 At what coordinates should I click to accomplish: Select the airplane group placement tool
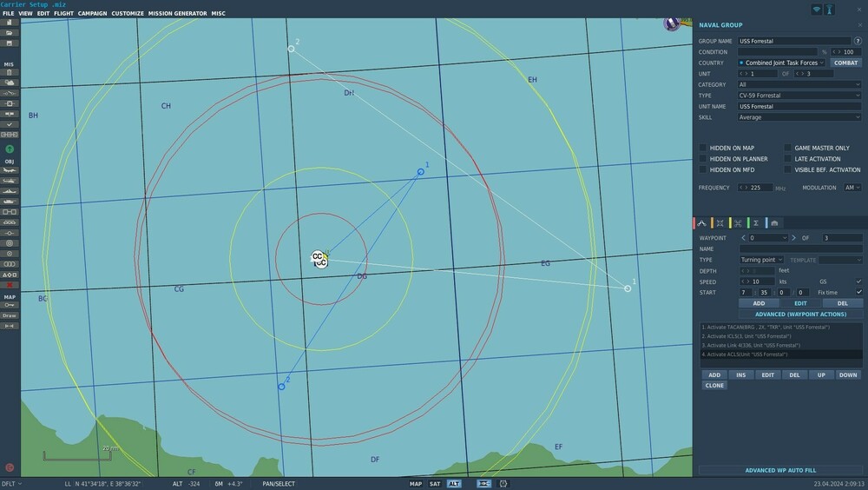coord(10,171)
